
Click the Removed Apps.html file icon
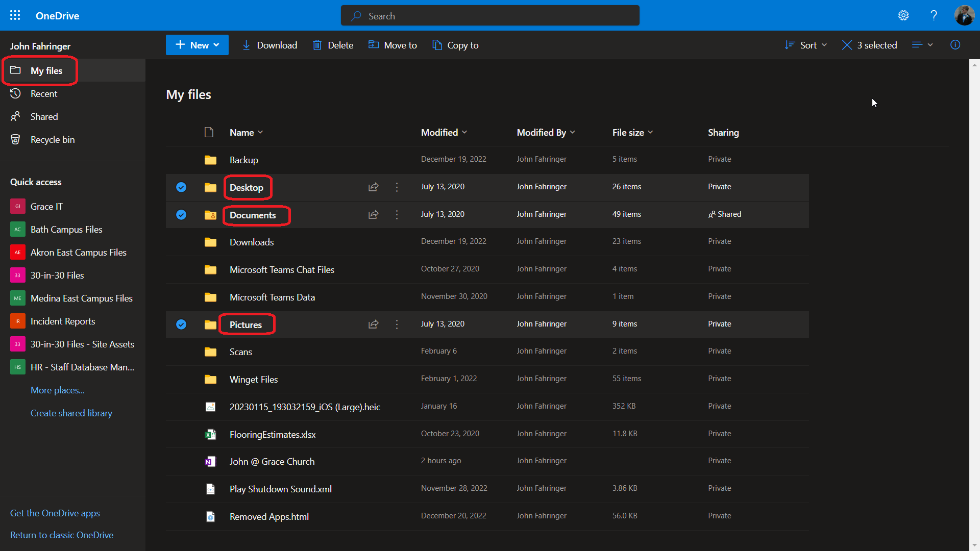[210, 516]
